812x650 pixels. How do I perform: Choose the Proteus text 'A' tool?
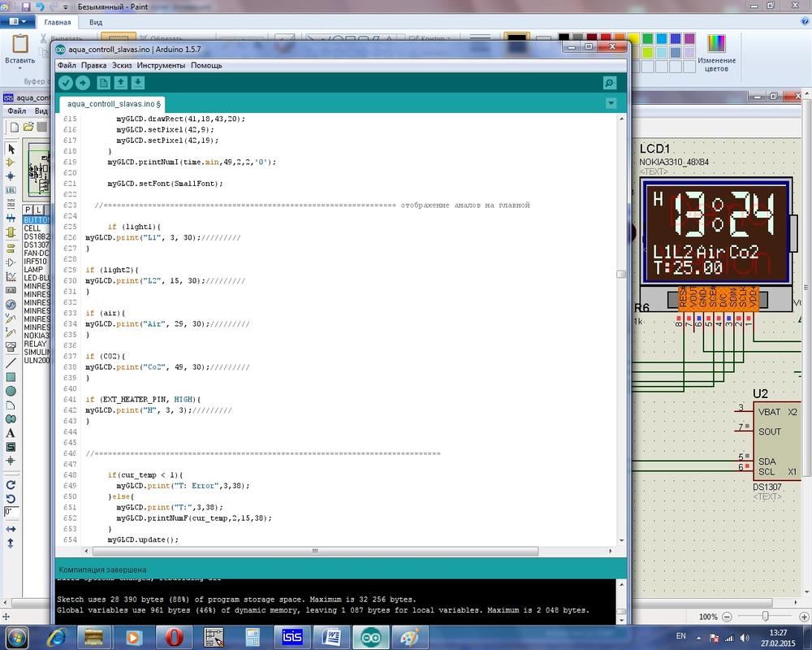[11, 433]
